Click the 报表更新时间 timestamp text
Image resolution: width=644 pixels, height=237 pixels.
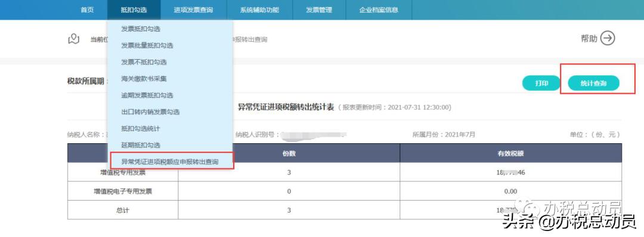[395, 107]
